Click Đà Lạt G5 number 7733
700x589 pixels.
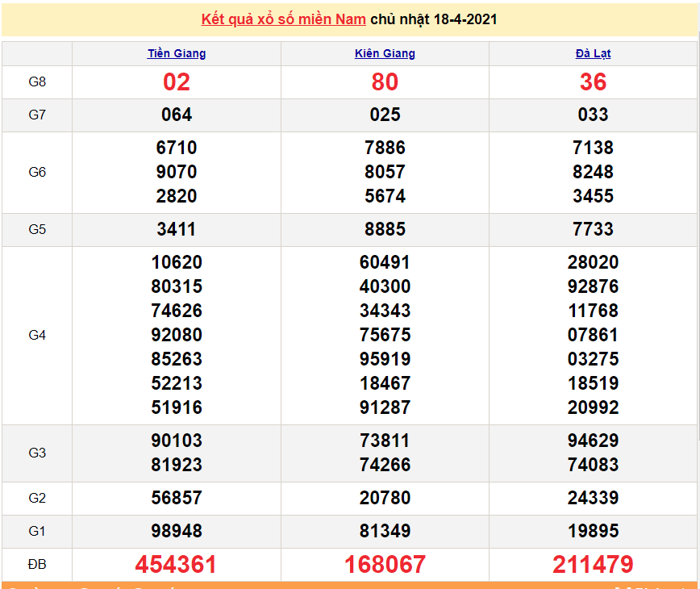pos(593,229)
